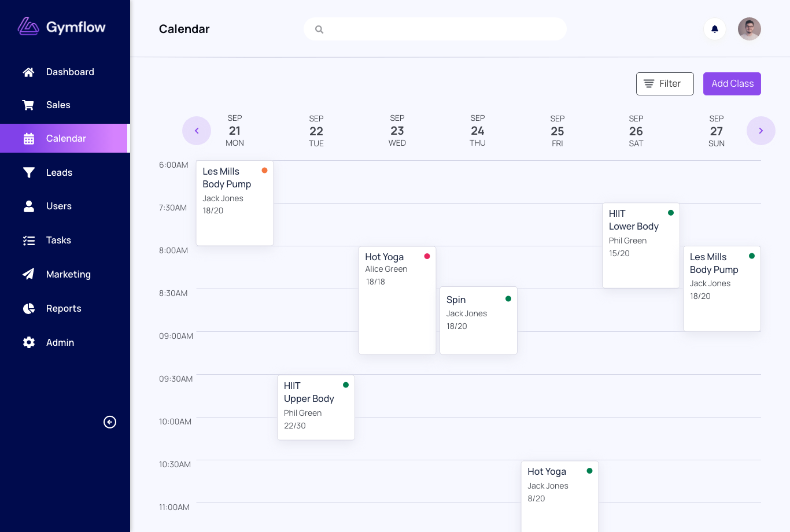Click the red status dot on Hot Yoga 18/18
This screenshot has height=532, width=790.
427,256
